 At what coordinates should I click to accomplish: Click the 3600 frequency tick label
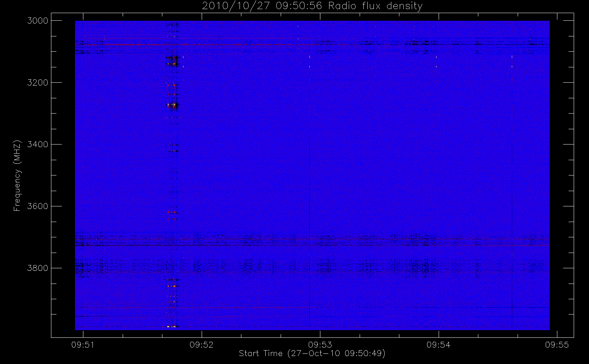pyautogui.click(x=38, y=206)
